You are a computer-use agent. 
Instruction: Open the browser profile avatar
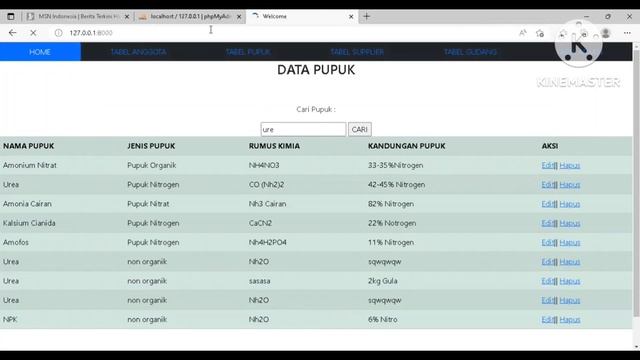pyautogui.click(x=606, y=33)
